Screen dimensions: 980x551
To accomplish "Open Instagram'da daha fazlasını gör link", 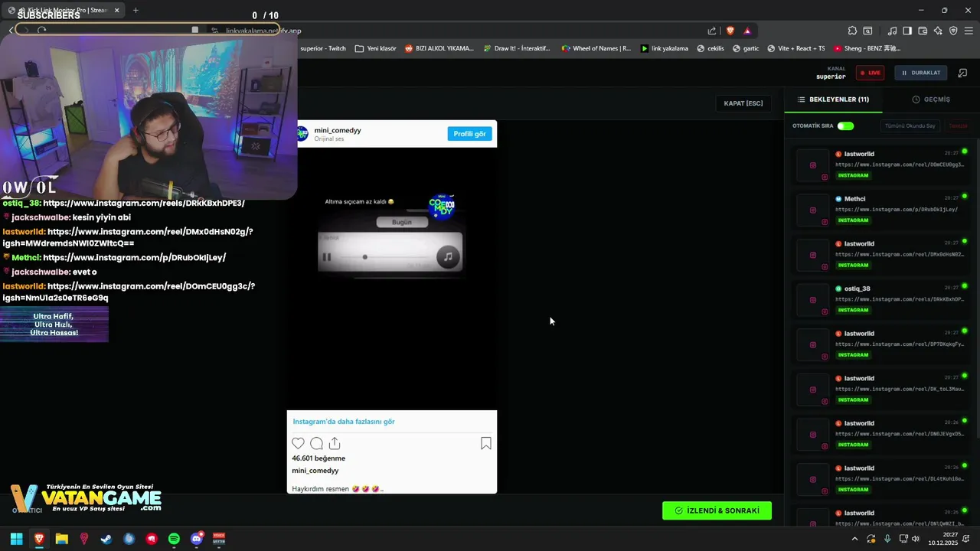I will (344, 422).
